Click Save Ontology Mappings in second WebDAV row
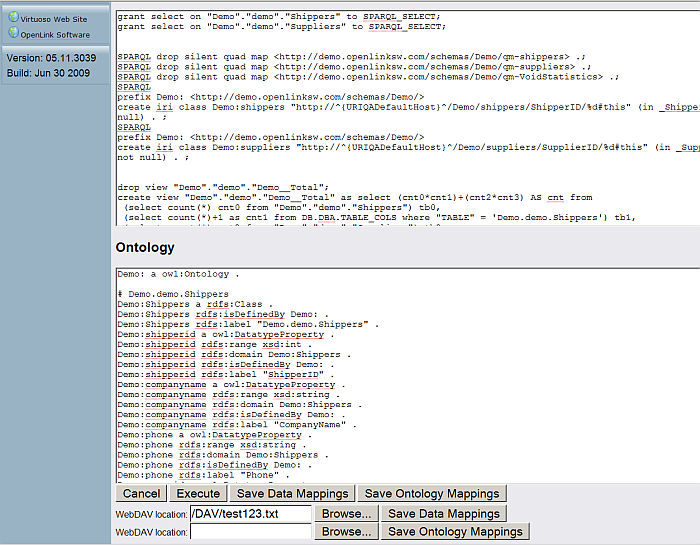The height and width of the screenshot is (545, 700). click(x=455, y=532)
